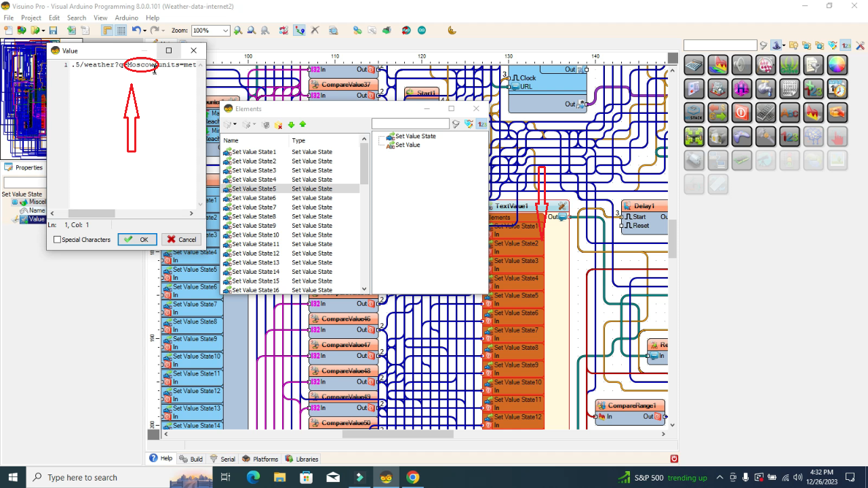Enable the Special Characters checkbox
Image resolution: width=868 pixels, height=488 pixels.
click(x=57, y=240)
